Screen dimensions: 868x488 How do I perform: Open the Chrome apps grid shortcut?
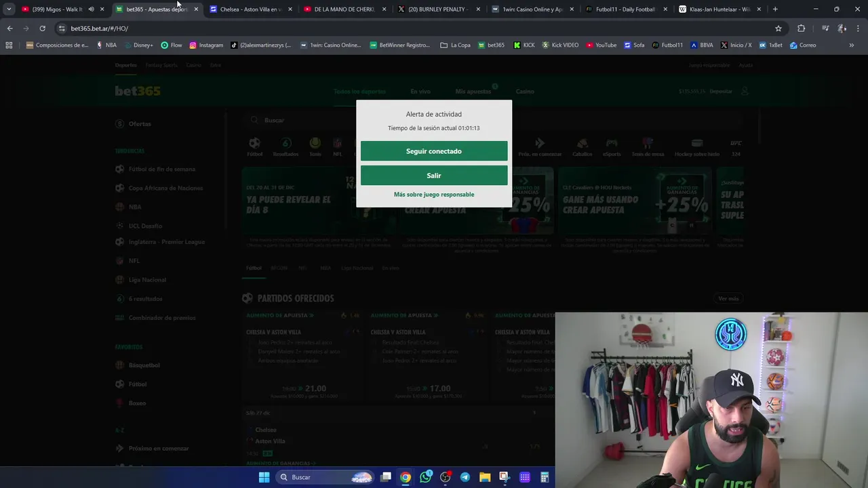click(x=9, y=45)
